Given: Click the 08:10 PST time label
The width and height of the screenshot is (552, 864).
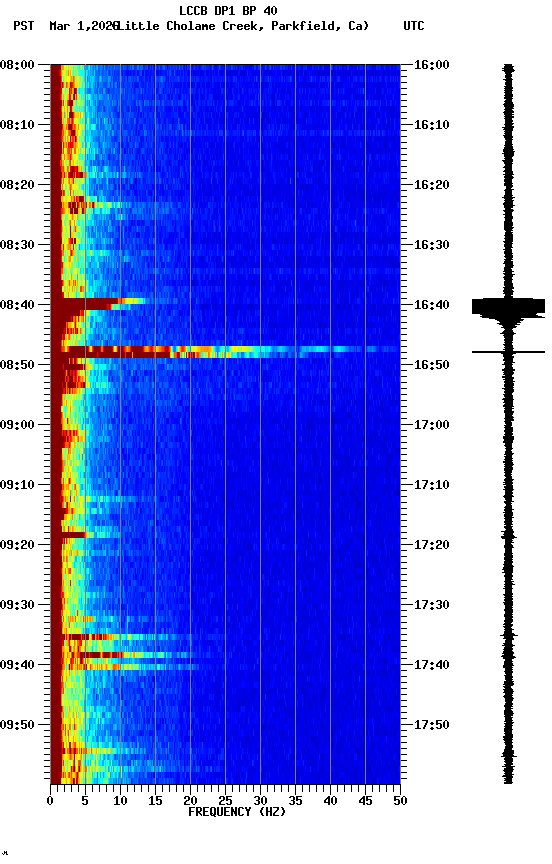Looking at the screenshot, I should [x=17, y=125].
